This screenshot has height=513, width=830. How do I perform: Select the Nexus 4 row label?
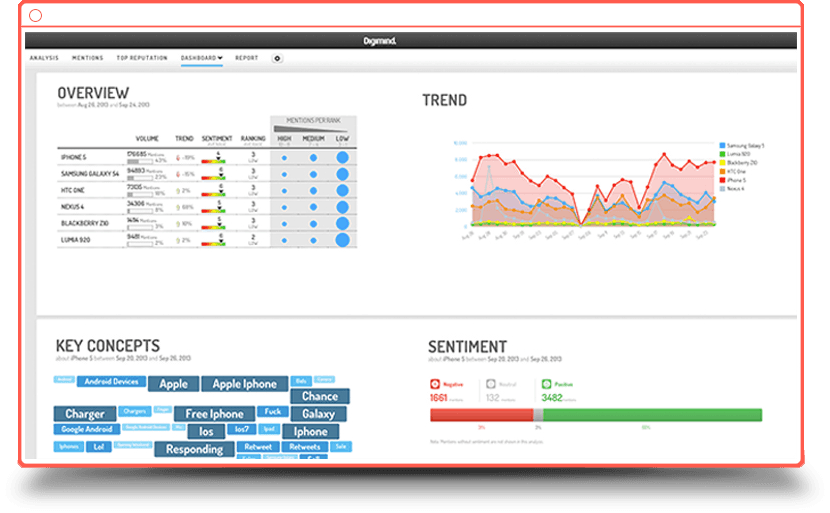[72, 207]
